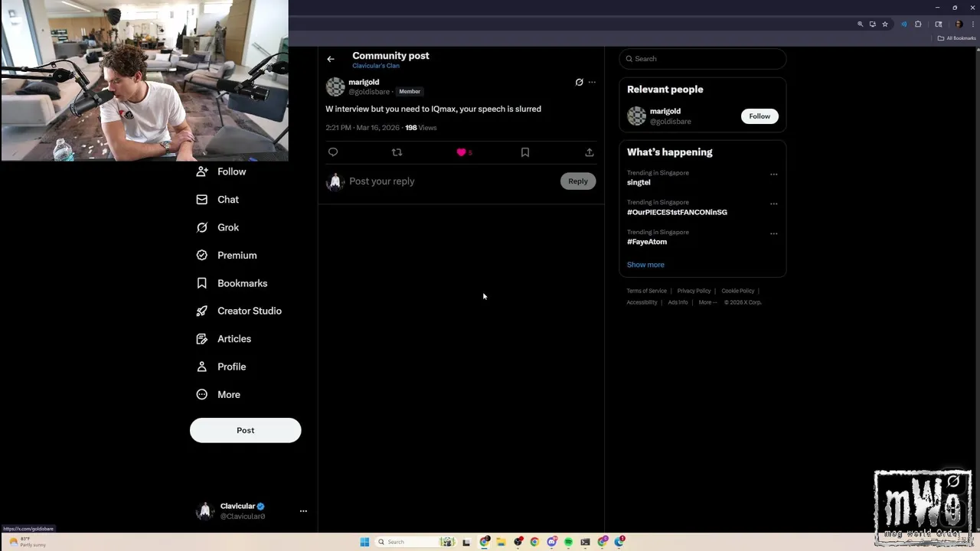This screenshot has width=980, height=551.
Task: Click the reply bubble icon under the post
Action: [x=333, y=152]
